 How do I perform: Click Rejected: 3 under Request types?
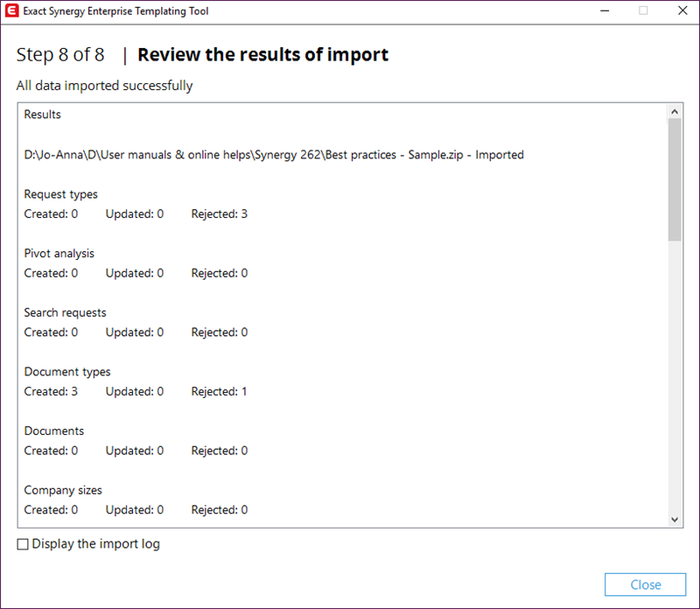(x=220, y=213)
